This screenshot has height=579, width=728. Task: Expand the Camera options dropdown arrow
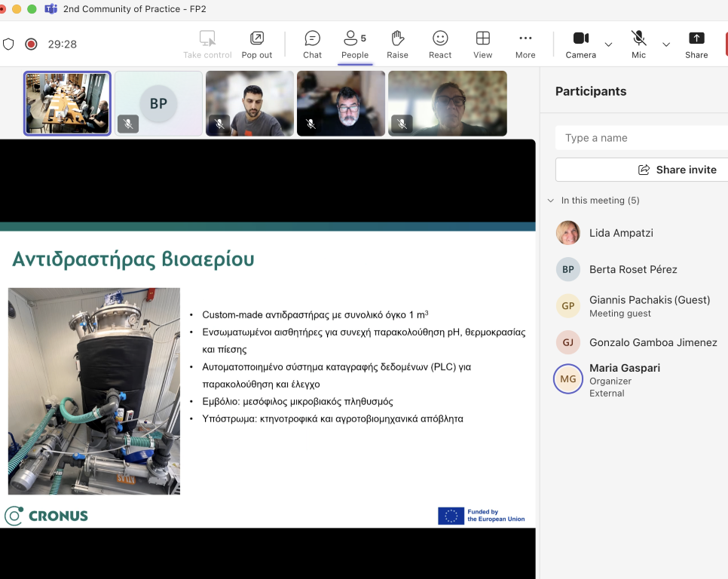609,44
